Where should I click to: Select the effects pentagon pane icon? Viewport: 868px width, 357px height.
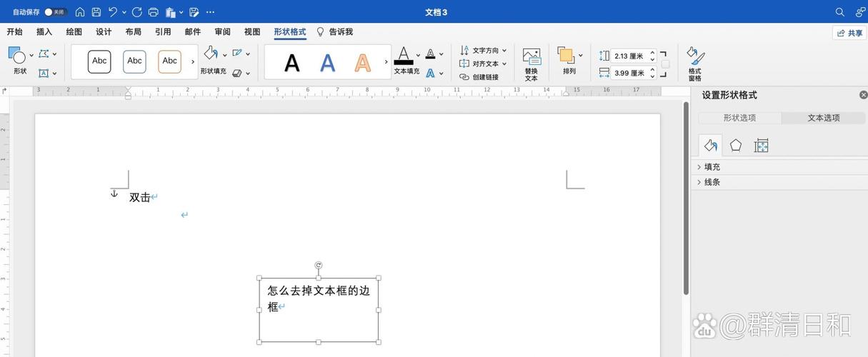point(736,146)
